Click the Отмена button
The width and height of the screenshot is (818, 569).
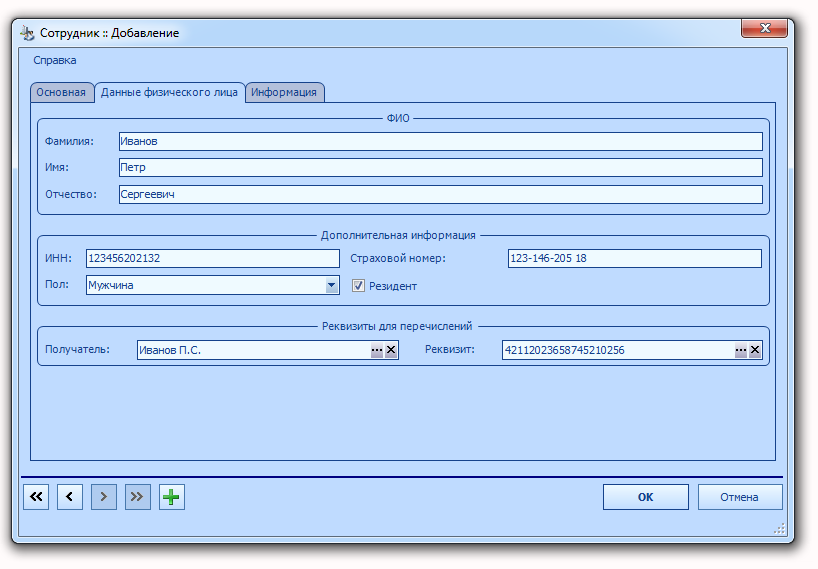pos(740,497)
